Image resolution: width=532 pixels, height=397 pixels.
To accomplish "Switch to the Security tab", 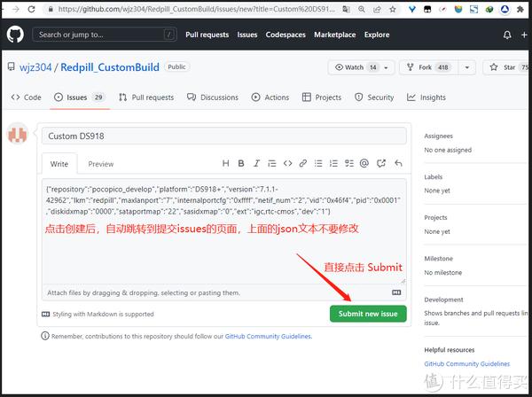I will coord(374,97).
